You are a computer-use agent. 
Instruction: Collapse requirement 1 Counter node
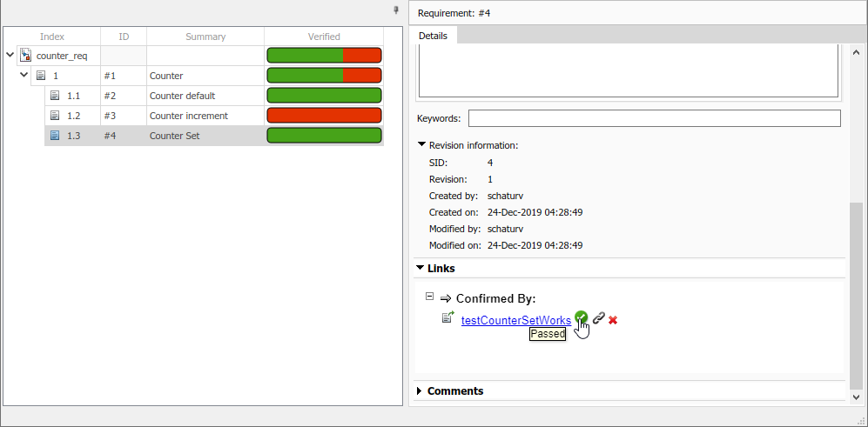(24, 75)
